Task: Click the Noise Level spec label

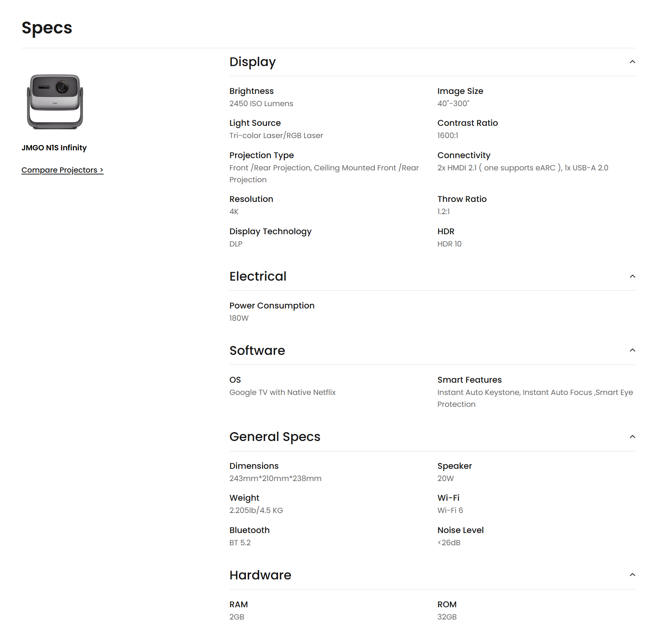Action: [460, 530]
